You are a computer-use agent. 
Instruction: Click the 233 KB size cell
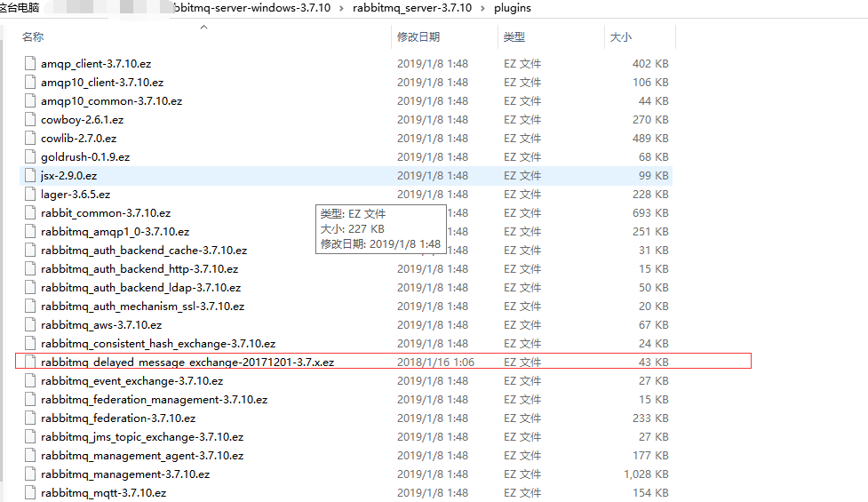(x=650, y=418)
